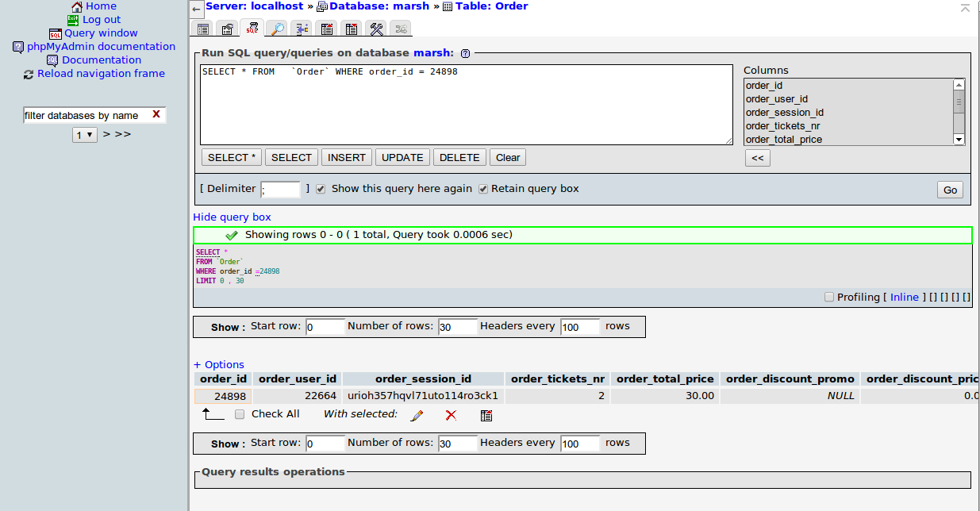
Task: Enable the Profiling checkbox
Action: 829,297
